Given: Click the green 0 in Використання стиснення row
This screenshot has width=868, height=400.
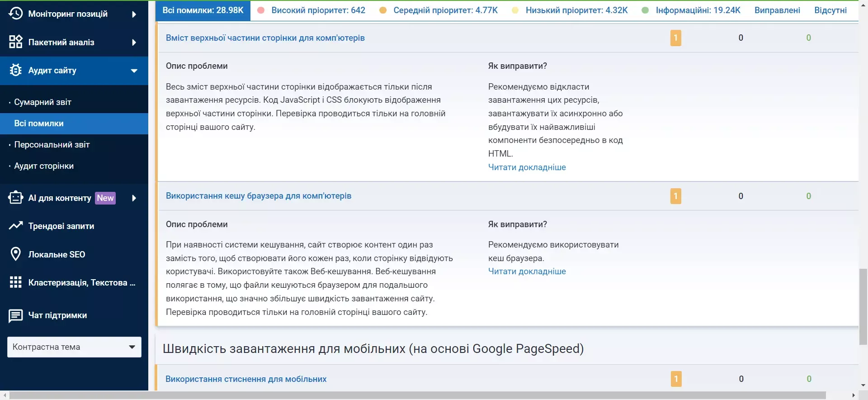Looking at the screenshot, I should [x=809, y=379].
